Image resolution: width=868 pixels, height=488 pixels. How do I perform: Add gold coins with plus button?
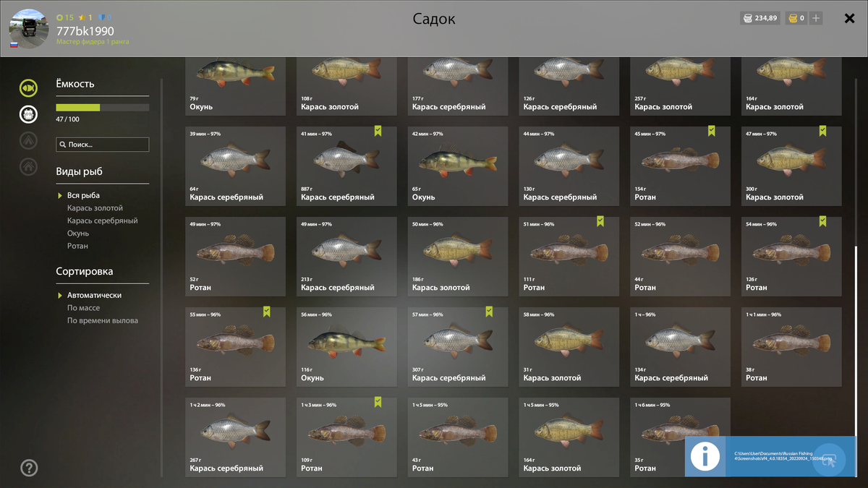(816, 18)
